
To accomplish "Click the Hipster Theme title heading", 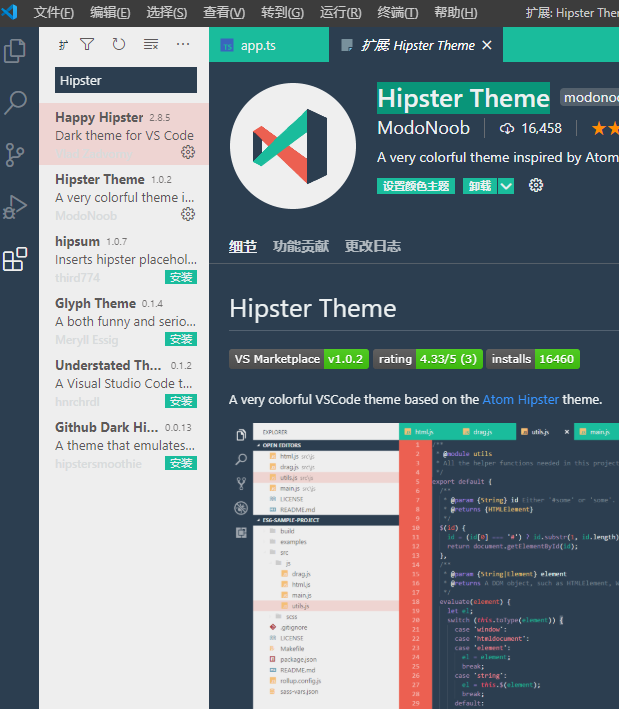I will click(463, 98).
